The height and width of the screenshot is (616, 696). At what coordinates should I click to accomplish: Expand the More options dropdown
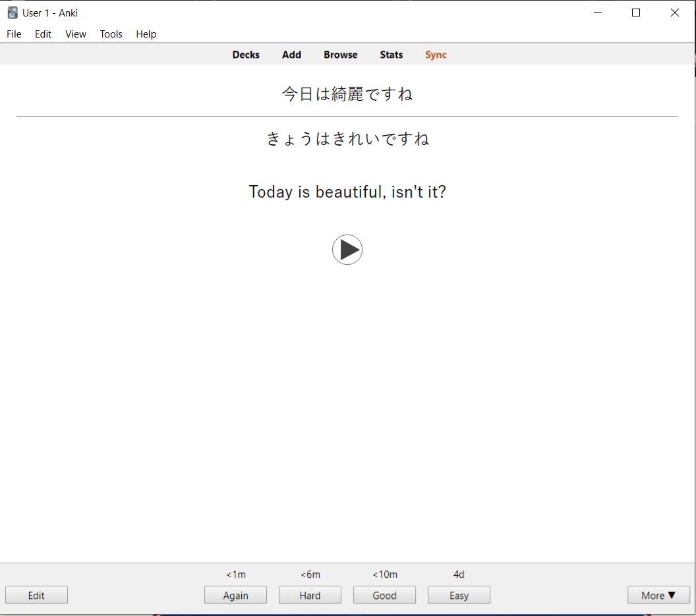click(658, 595)
